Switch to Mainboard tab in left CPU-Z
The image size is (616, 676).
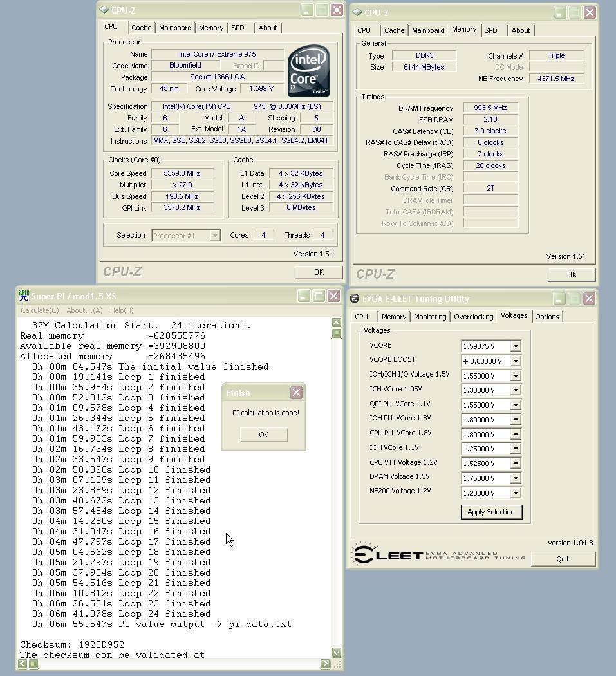(175, 28)
